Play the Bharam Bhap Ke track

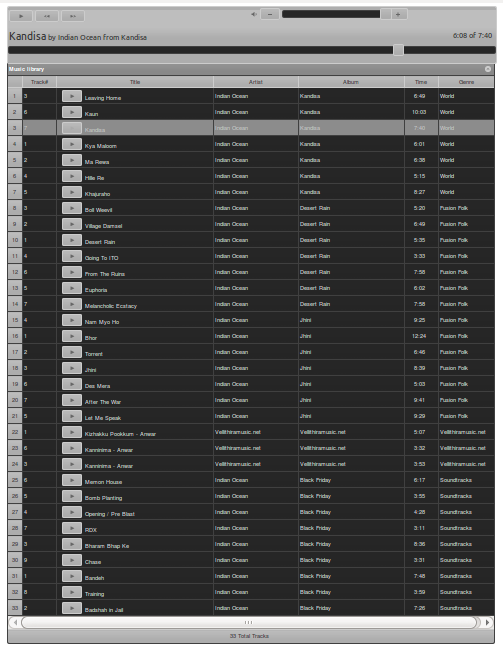[72, 544]
